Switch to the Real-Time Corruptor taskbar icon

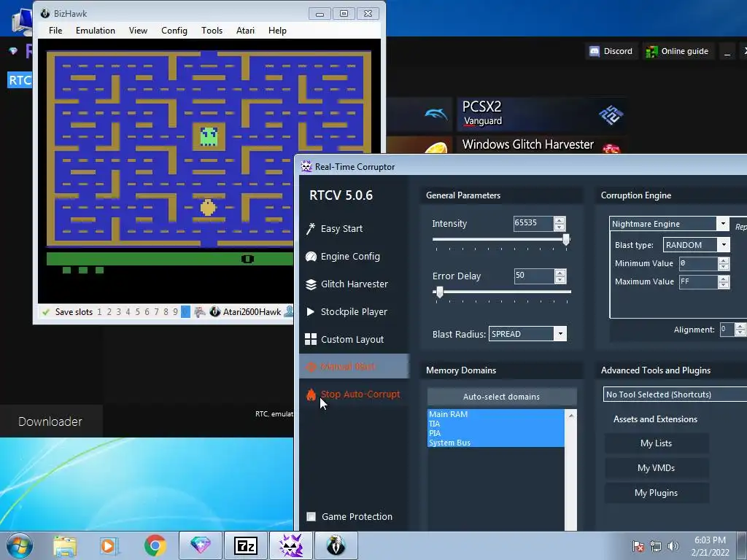coord(291,545)
